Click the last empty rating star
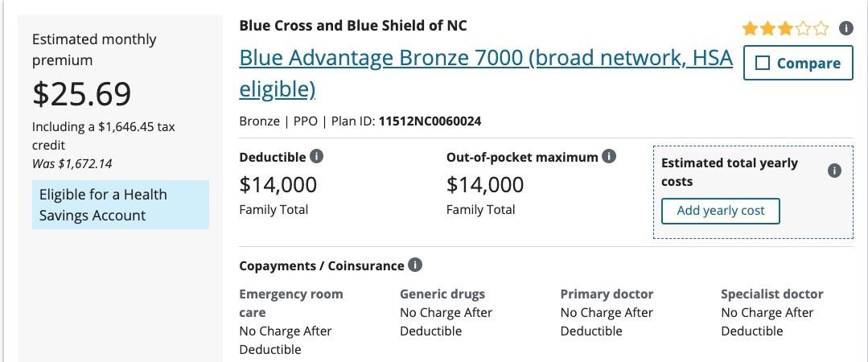Viewport: 868px width, 362px height. (x=821, y=30)
